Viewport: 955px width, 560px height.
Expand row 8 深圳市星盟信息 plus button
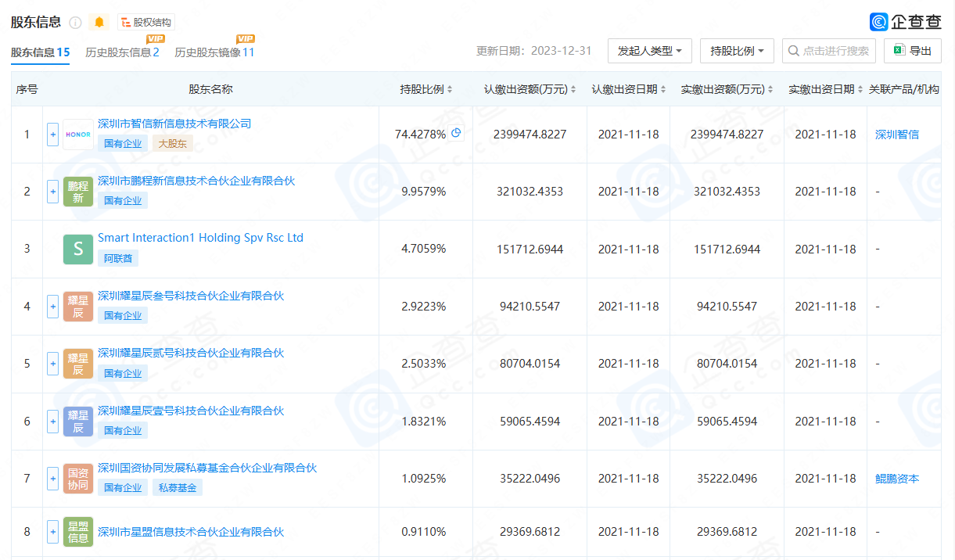[x=53, y=532]
